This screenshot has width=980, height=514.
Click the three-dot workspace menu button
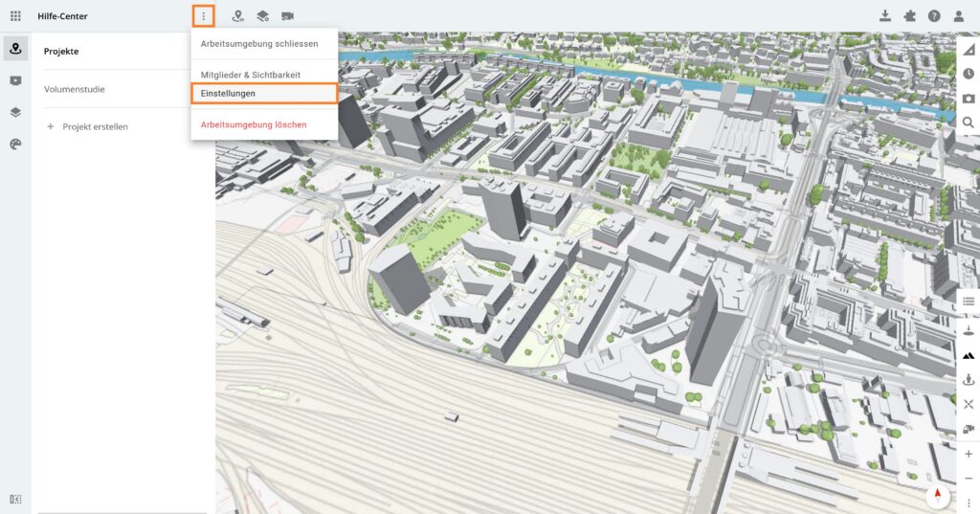203,16
